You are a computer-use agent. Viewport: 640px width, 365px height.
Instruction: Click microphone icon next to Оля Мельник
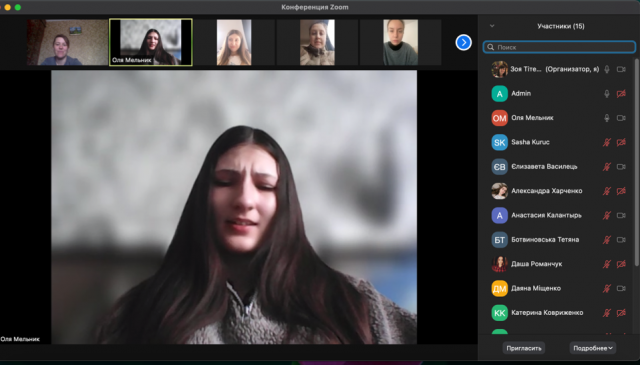(607, 118)
